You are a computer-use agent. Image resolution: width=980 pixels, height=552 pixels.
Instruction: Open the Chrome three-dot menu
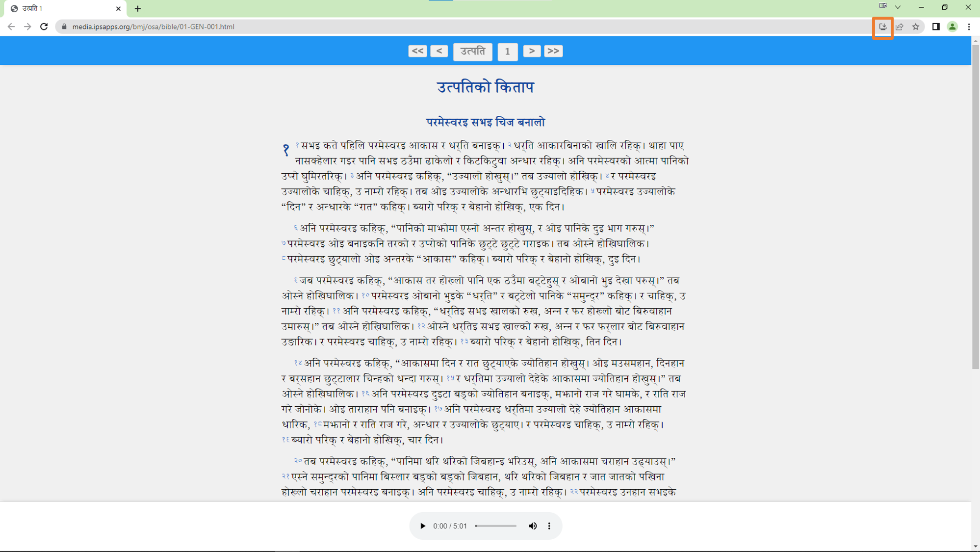click(969, 27)
